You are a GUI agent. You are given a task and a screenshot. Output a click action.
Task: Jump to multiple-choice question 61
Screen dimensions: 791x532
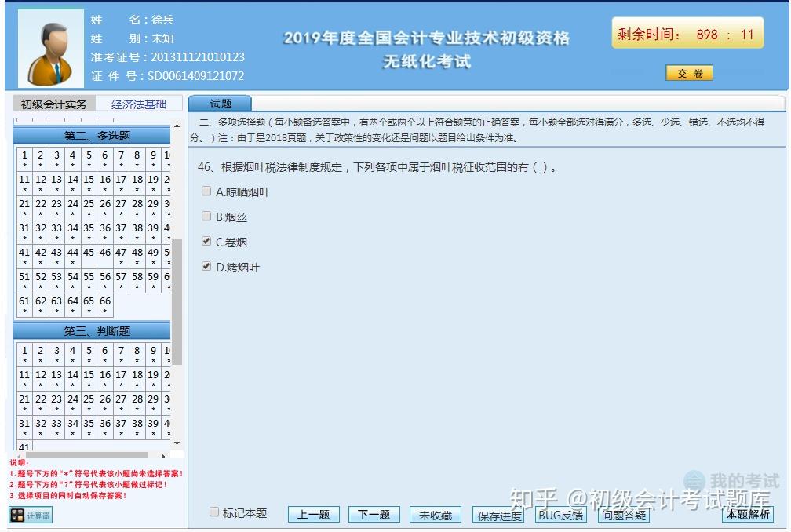25,304
